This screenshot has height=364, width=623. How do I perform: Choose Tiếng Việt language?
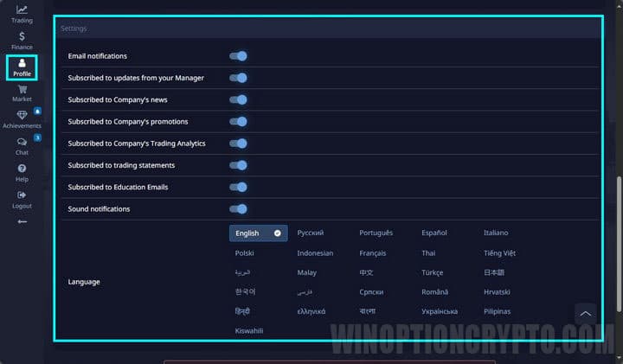(499, 253)
